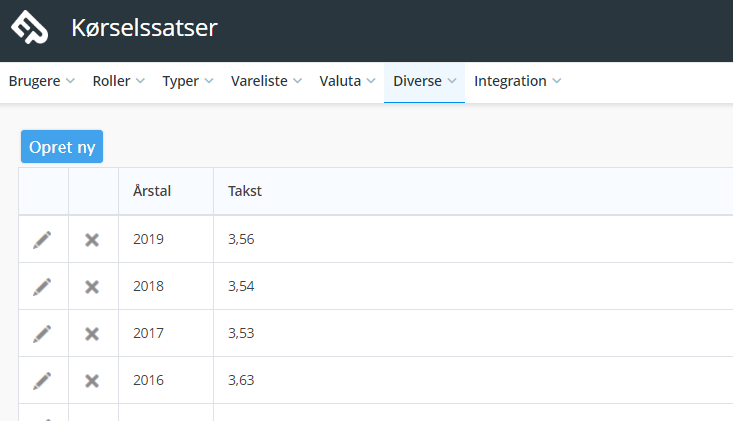Delete the 2019 row using X icon
The width and height of the screenshot is (733, 421).
(x=92, y=240)
